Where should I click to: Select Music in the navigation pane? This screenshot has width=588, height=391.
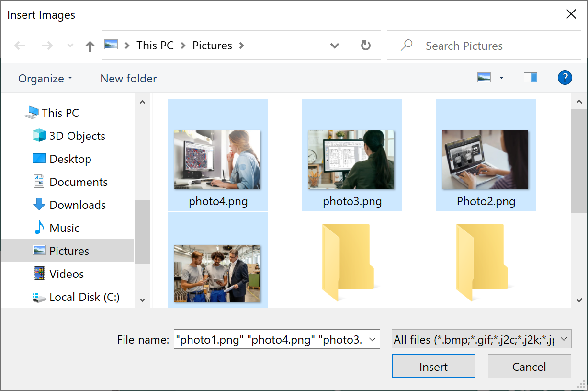[x=64, y=228]
